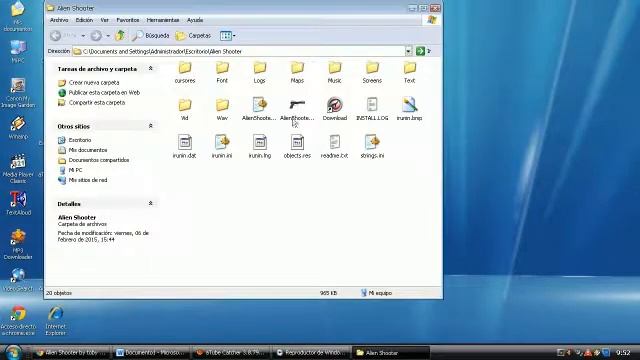Open the Edición menu
Image resolution: width=640 pixels, height=360 pixels.
[84, 20]
